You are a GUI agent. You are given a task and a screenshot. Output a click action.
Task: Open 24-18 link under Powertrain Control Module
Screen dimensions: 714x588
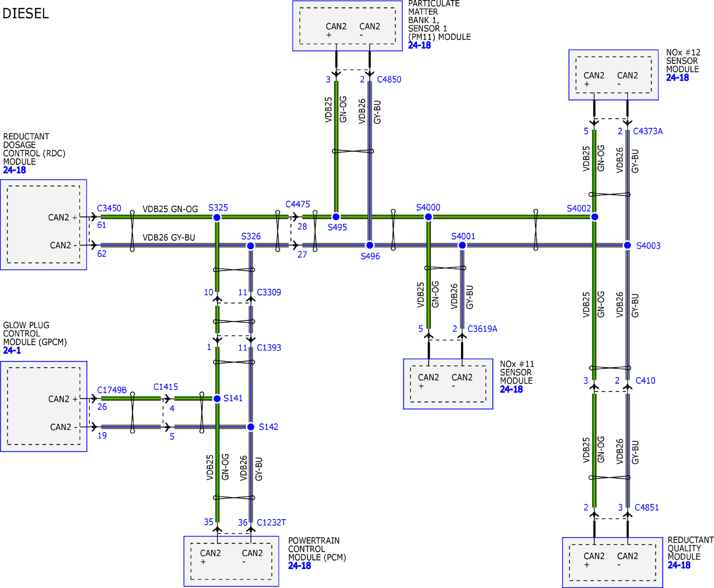pyautogui.click(x=299, y=565)
